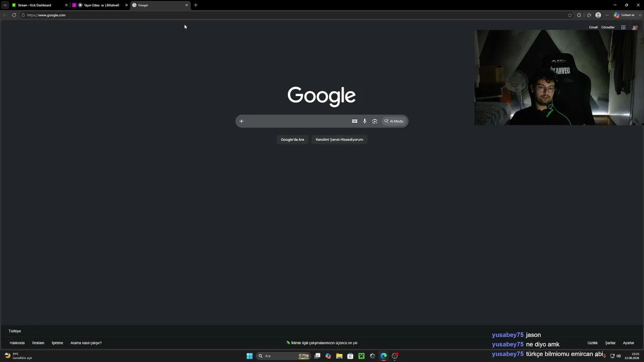Start voice search with the microphone
The height and width of the screenshot is (362, 644).
[365, 121]
